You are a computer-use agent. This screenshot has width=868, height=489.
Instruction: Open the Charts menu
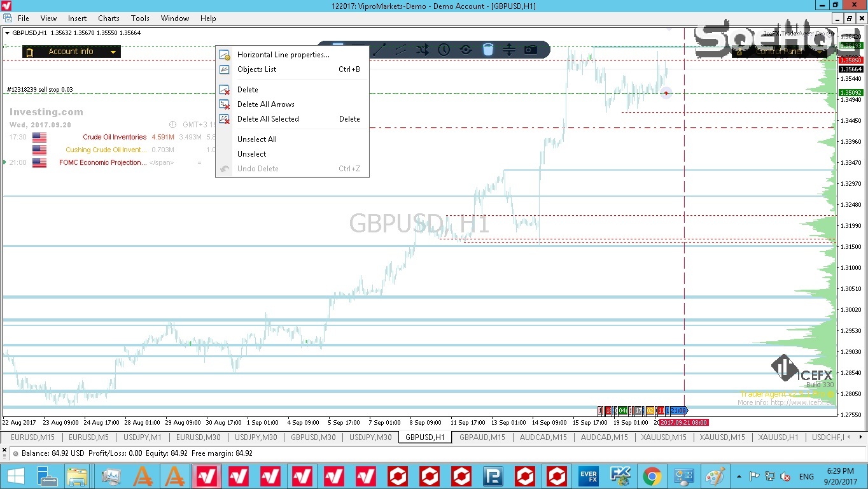pyautogui.click(x=109, y=18)
